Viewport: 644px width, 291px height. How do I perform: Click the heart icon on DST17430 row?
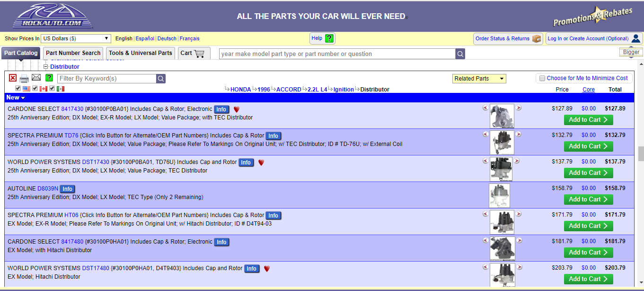point(261,163)
